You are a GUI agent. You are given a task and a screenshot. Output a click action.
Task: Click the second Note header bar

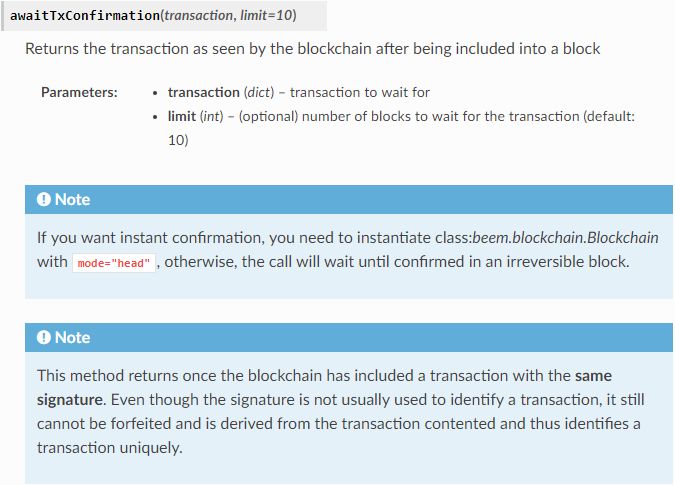click(349, 338)
